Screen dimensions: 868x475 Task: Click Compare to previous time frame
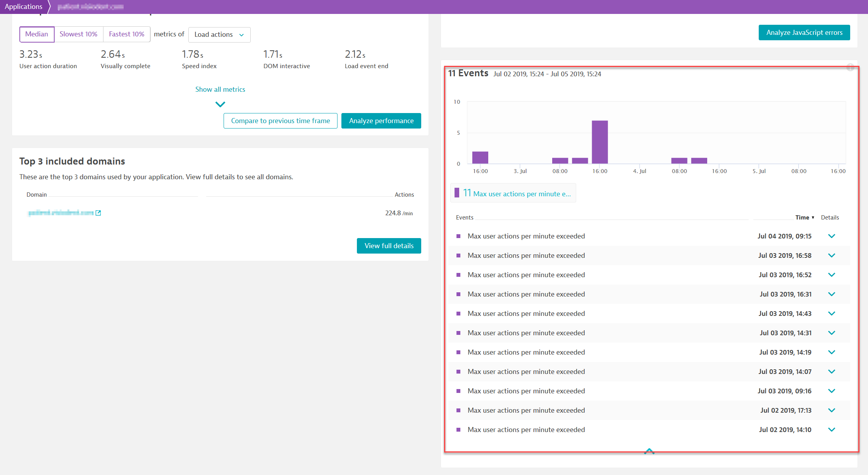(x=281, y=121)
